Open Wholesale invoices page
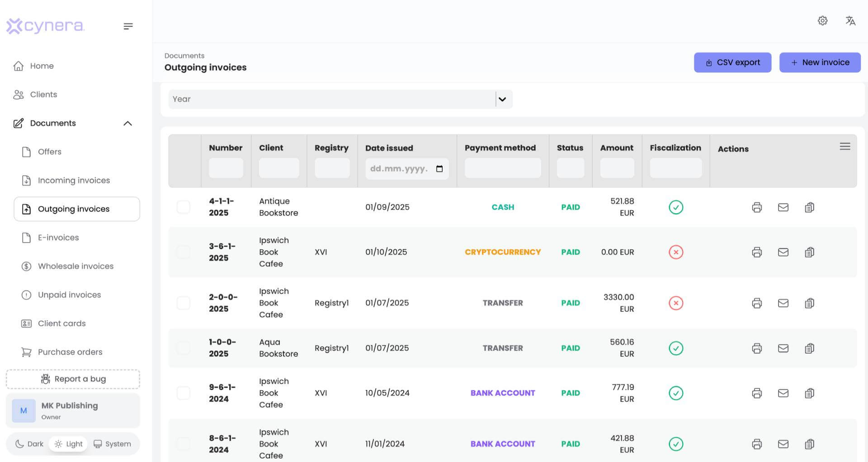 pos(68,266)
